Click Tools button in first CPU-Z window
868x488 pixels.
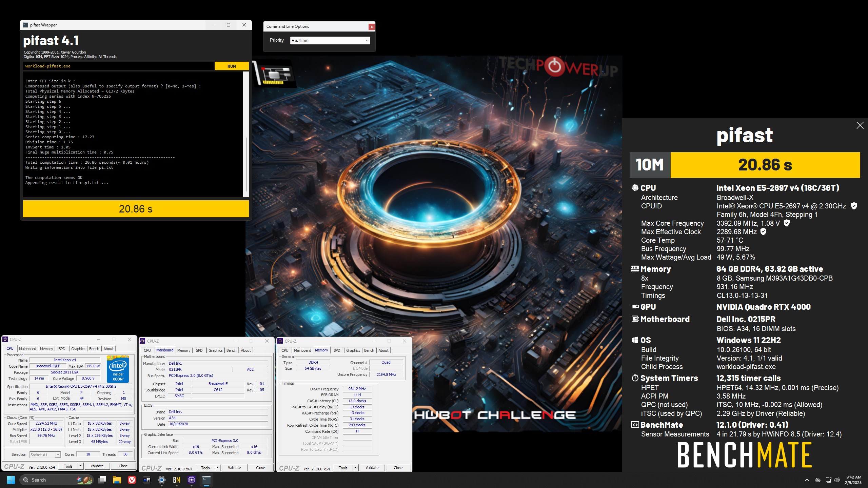point(68,466)
